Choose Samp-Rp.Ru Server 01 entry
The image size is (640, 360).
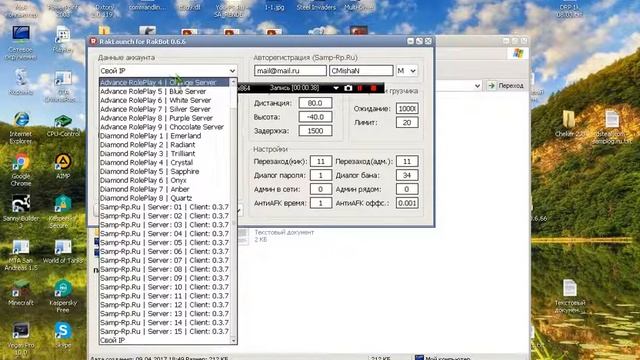(164, 207)
